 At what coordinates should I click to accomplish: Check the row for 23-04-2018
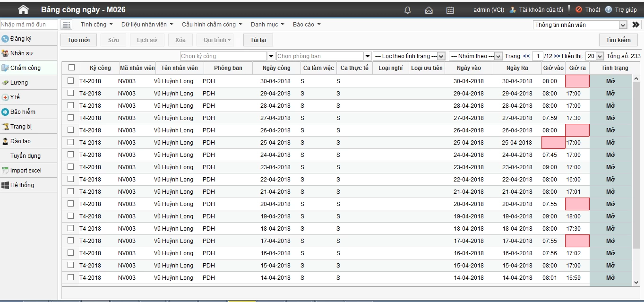coord(70,167)
